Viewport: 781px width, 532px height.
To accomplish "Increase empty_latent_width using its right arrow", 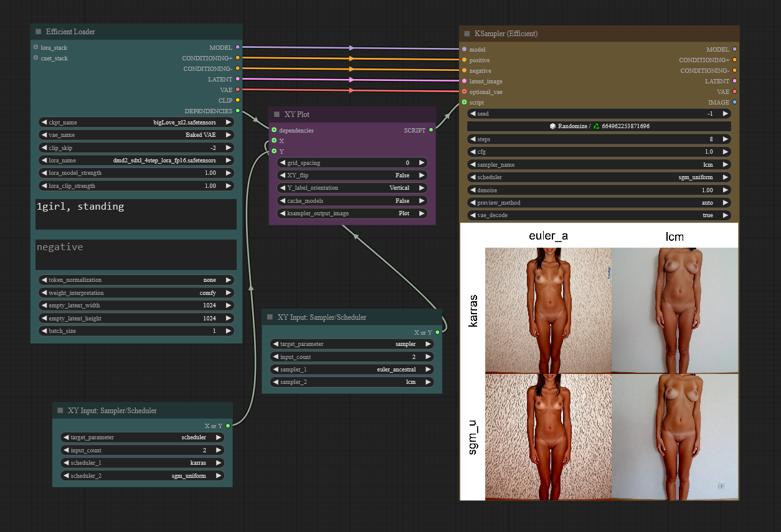I will tap(229, 306).
